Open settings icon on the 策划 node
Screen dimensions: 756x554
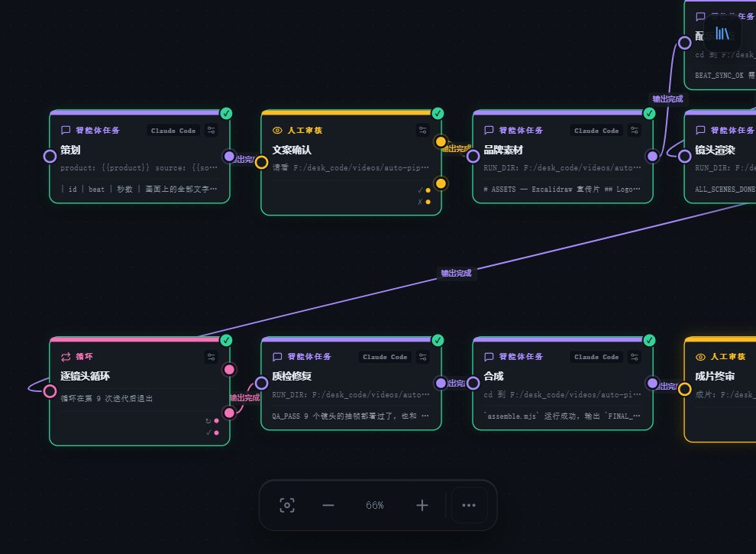212,131
